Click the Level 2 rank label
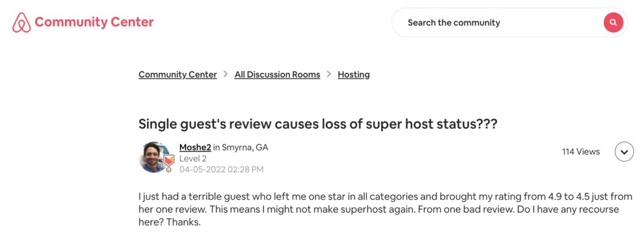Screen dimensions: 644x237 [193, 158]
